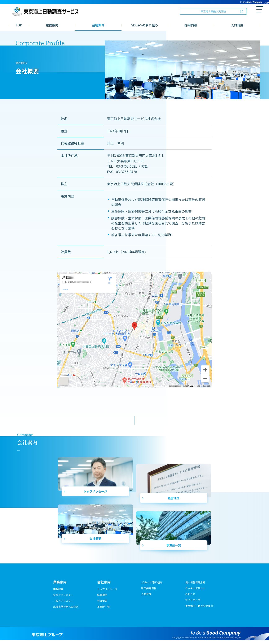Open 経営理念 card link
This screenshot has width=269, height=644.
tap(174, 498)
